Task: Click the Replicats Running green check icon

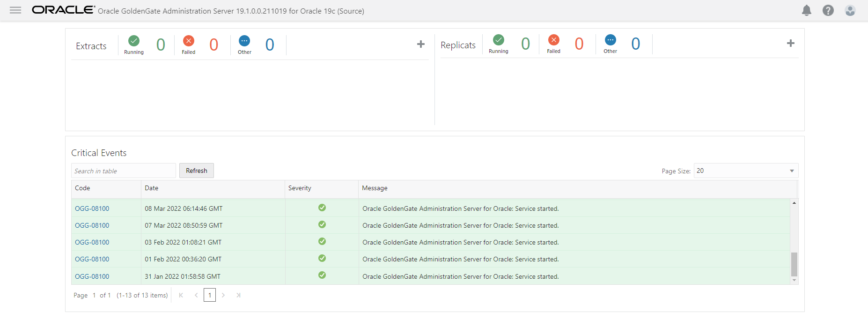Action: click(x=499, y=40)
